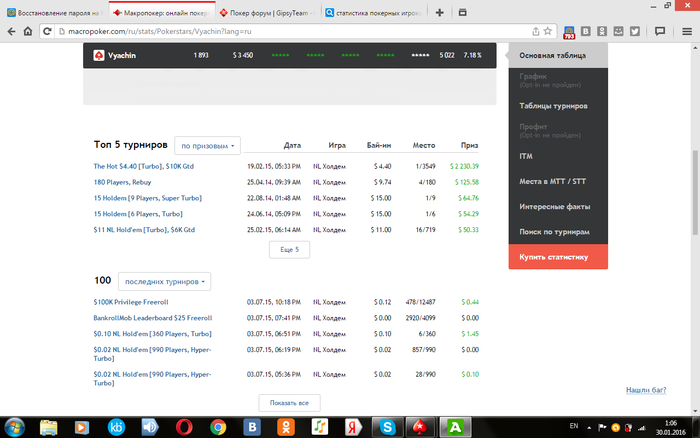Click the Twitter extension icon
Image resolution: width=700 pixels, height=438 pixels.
(x=635, y=31)
